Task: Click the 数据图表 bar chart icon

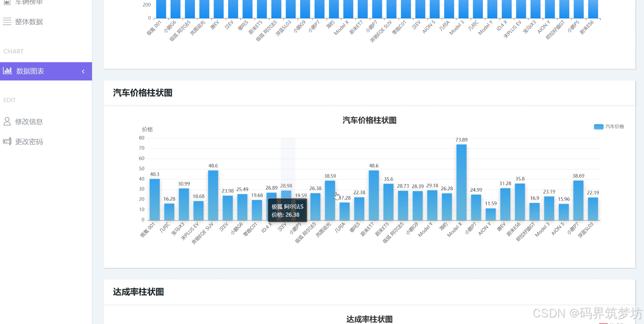Action: [8, 71]
